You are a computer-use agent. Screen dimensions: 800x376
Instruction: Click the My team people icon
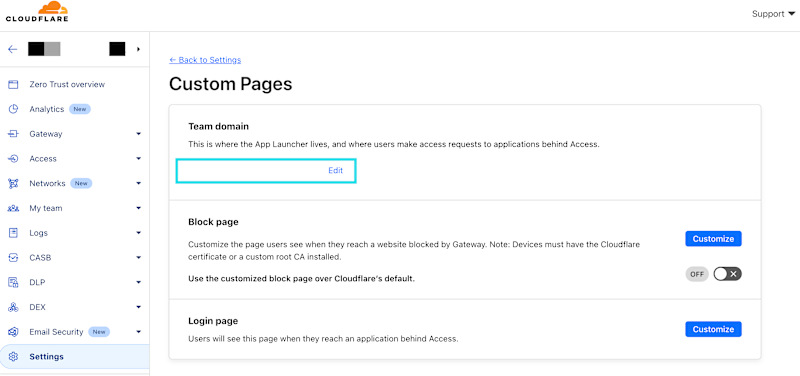pyautogui.click(x=13, y=208)
